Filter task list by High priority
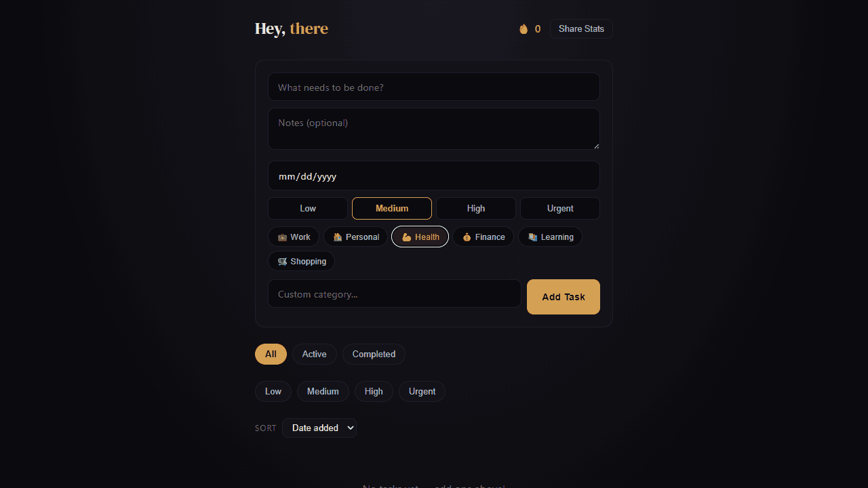The height and width of the screenshot is (488, 868). pos(374,392)
